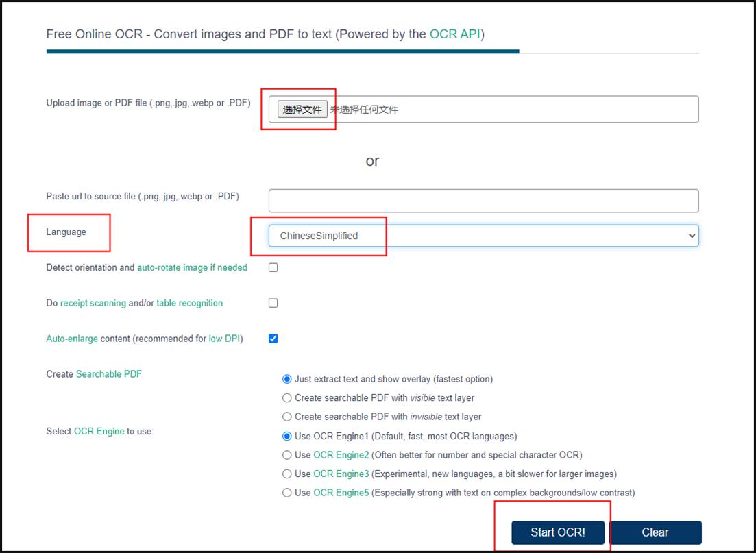
Task: Check the receipt scanning checkbox
Action: tap(273, 303)
